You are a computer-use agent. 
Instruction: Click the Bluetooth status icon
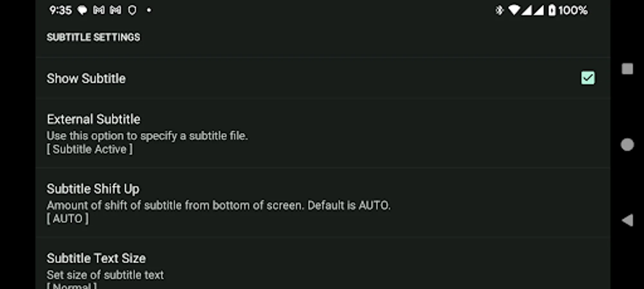(499, 10)
